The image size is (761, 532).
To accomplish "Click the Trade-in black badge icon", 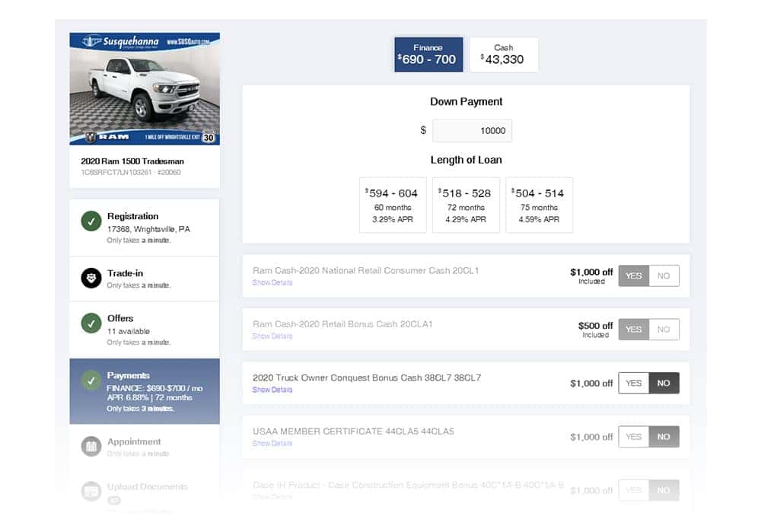I will click(91, 278).
